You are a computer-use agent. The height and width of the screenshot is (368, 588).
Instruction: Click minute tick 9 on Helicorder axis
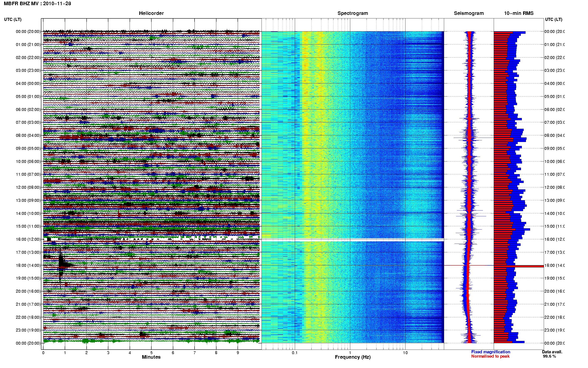[238, 353]
